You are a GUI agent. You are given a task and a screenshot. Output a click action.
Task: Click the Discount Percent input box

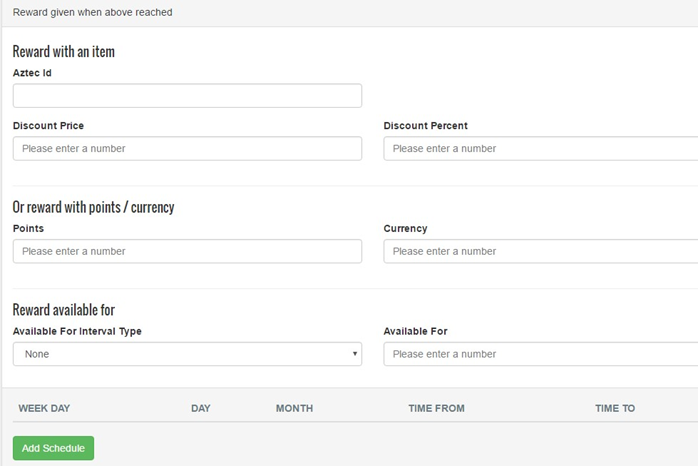coord(540,148)
